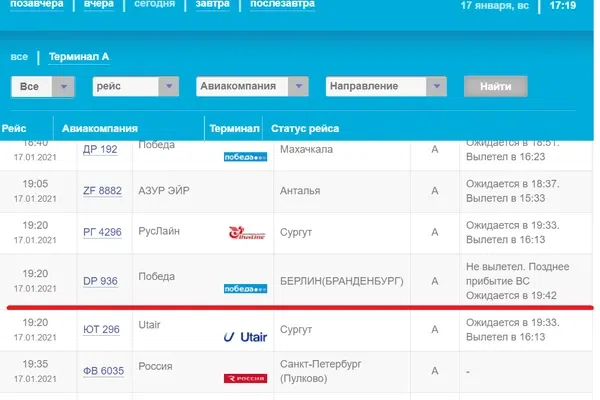Open flight link ДР 192
Screen dimensions: 600x400
tap(100, 149)
